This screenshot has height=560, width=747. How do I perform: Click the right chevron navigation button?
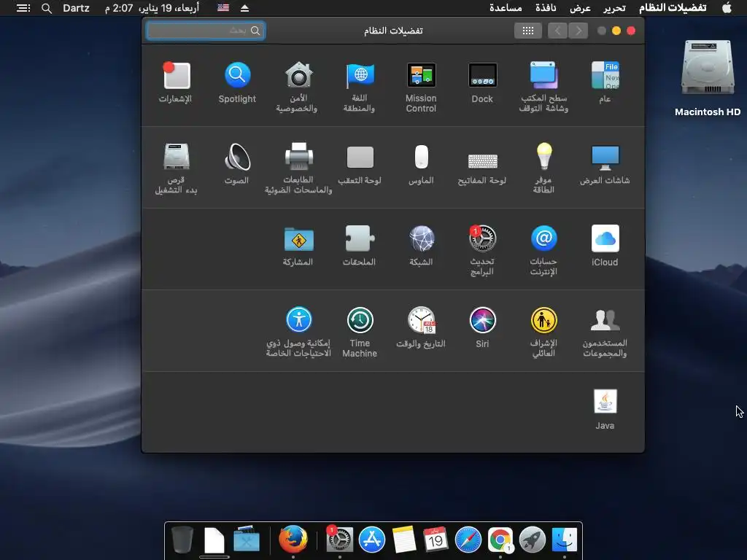coord(578,31)
